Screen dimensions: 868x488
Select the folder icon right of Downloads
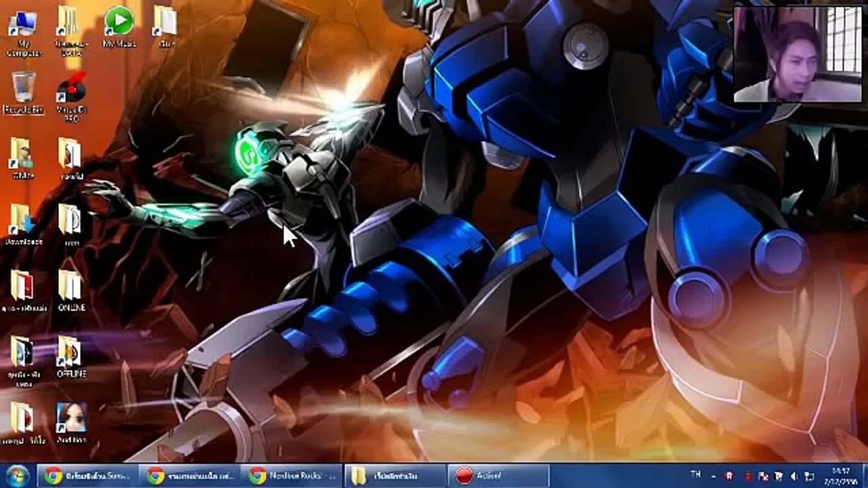[x=71, y=224]
